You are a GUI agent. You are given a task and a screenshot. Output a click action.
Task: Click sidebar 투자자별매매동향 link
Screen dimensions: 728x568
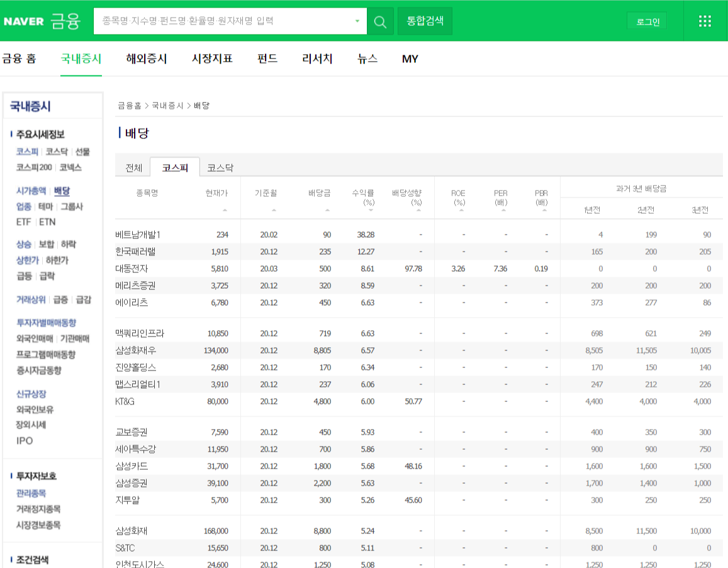point(46,323)
